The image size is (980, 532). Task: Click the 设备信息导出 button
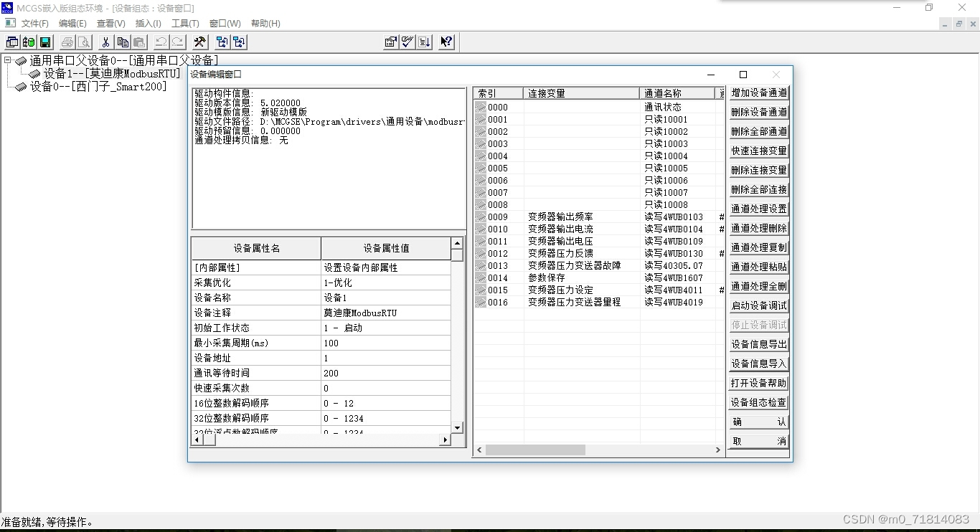759,345
